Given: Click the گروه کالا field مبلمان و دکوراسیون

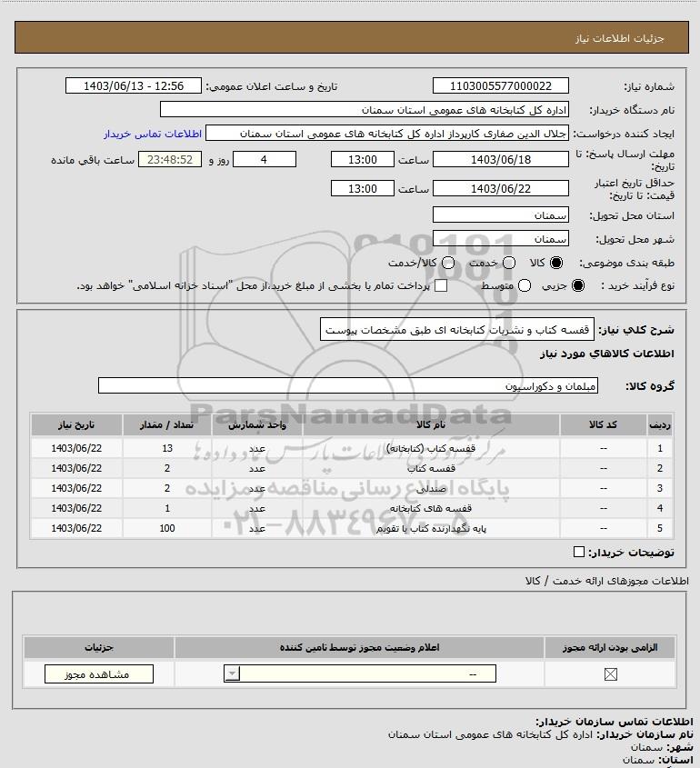Looking at the screenshot, I should click(x=348, y=385).
